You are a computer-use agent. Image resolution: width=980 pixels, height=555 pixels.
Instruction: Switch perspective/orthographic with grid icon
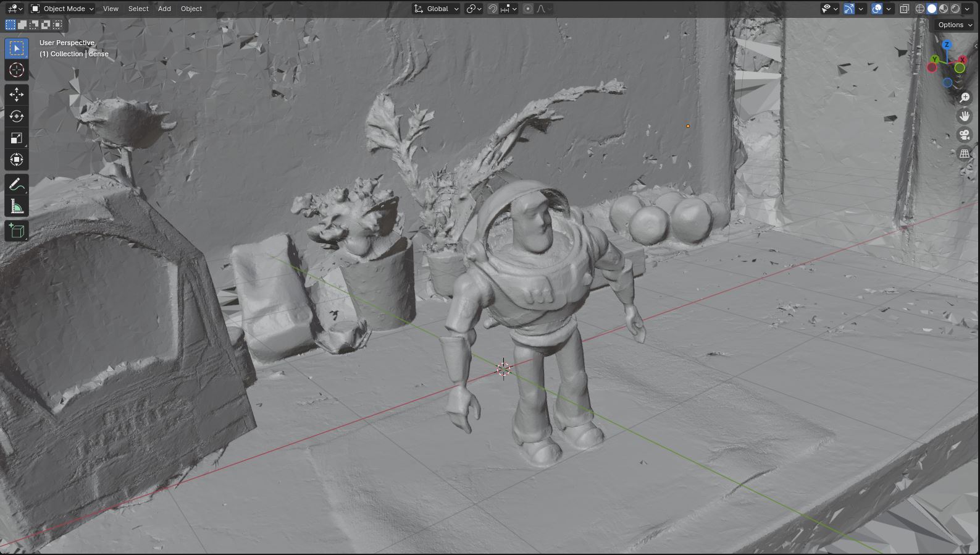pos(965,154)
